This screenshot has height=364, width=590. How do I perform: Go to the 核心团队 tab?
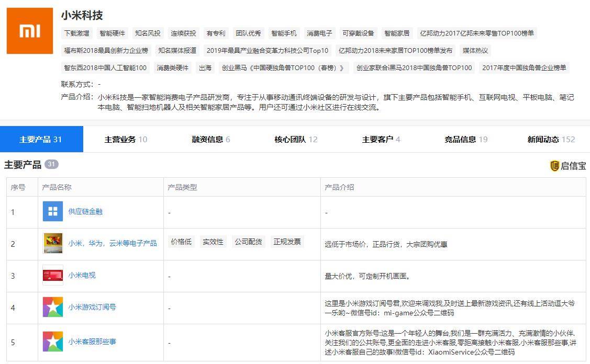(296, 140)
